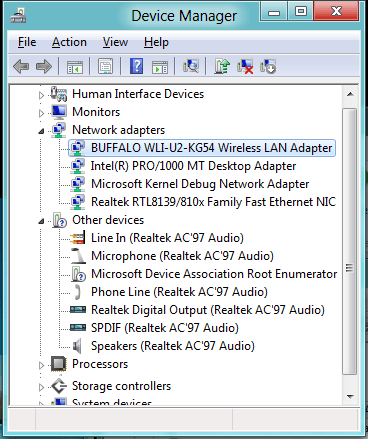The image size is (368, 439).
Task: Click the Forward arrow toolbar button
Action: [44, 66]
